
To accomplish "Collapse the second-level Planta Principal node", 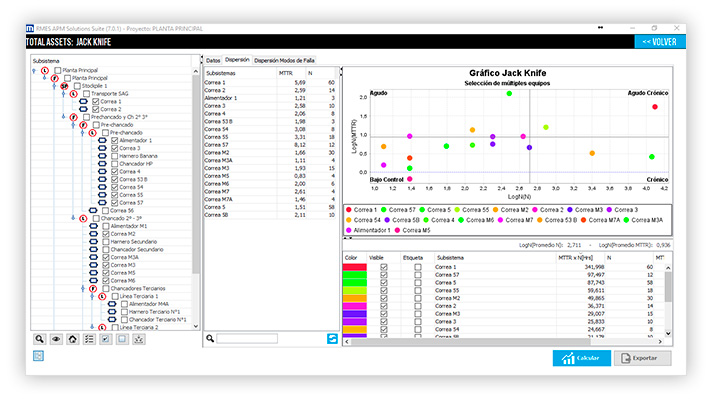I will pos(44,78).
